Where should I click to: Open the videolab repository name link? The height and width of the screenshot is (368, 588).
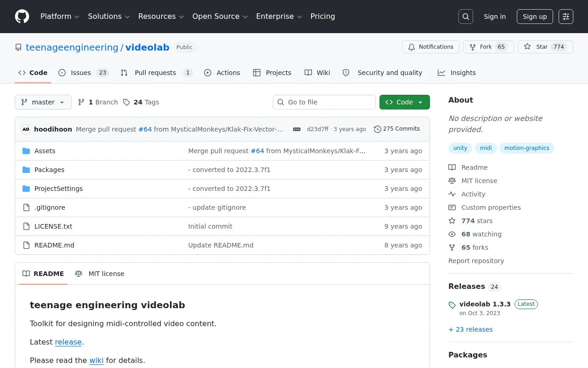pyautogui.click(x=147, y=47)
